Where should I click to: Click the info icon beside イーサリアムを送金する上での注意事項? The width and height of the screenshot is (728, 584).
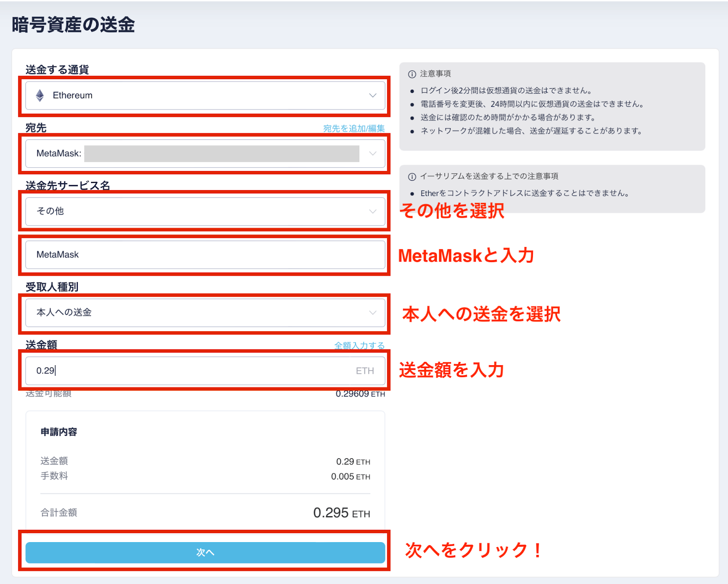[412, 176]
